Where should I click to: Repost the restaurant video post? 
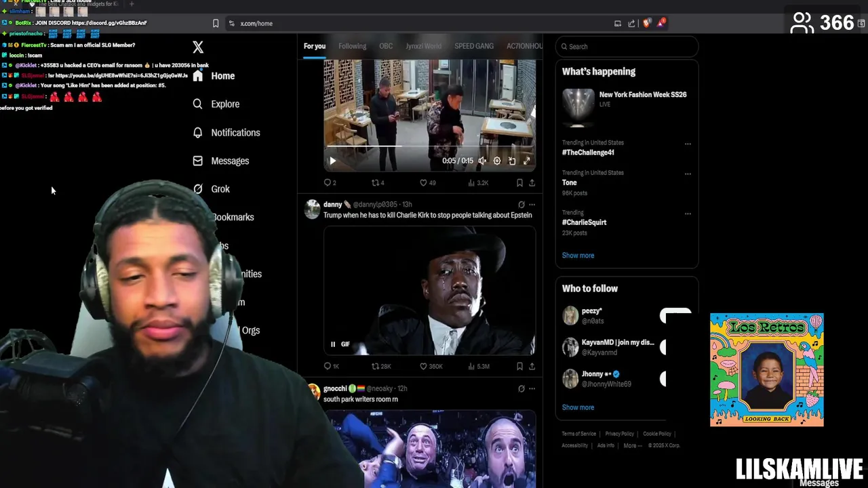pos(378,183)
